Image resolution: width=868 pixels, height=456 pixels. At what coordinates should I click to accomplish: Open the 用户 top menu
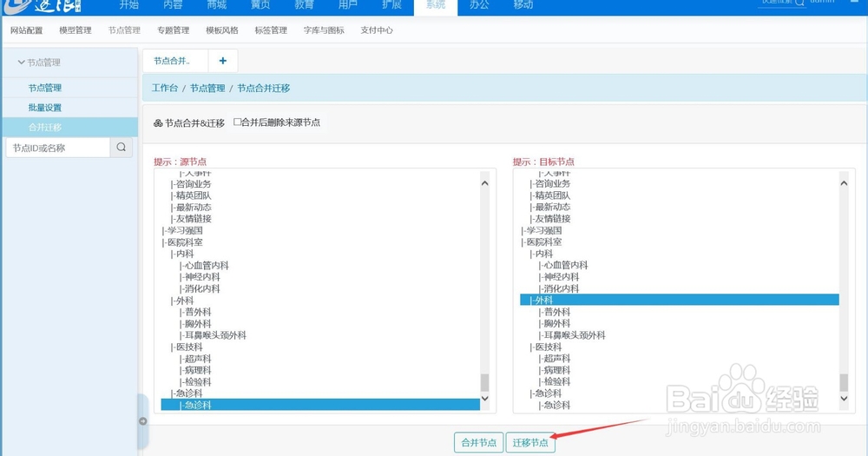click(348, 5)
